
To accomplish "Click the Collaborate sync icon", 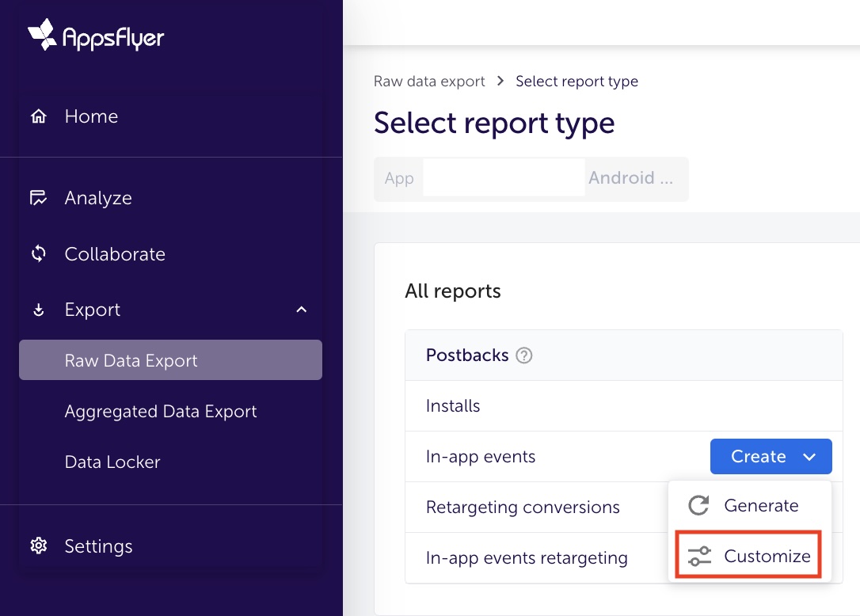I will pos(38,254).
